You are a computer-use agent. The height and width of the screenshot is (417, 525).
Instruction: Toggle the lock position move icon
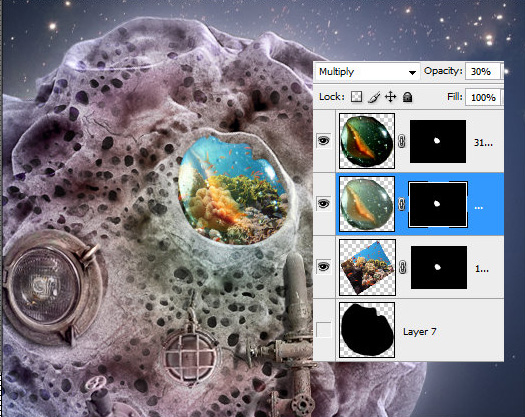(390, 97)
